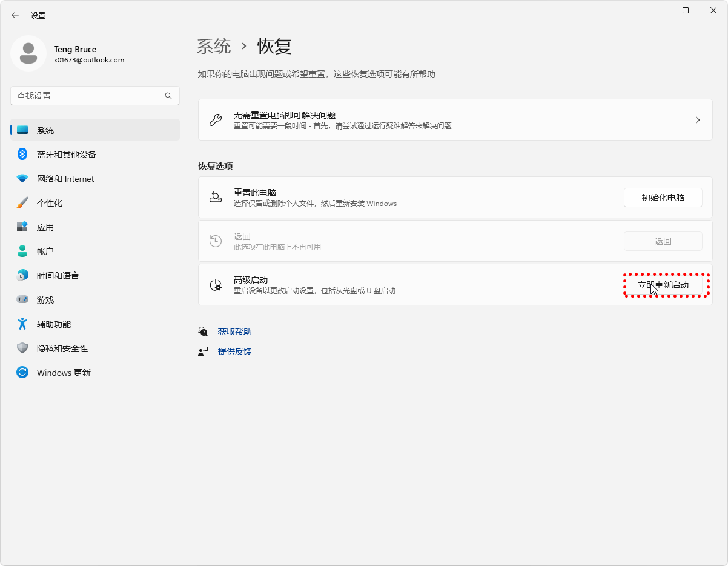The height and width of the screenshot is (566, 728).
Task: Open the 应用 label
Action: 45,227
